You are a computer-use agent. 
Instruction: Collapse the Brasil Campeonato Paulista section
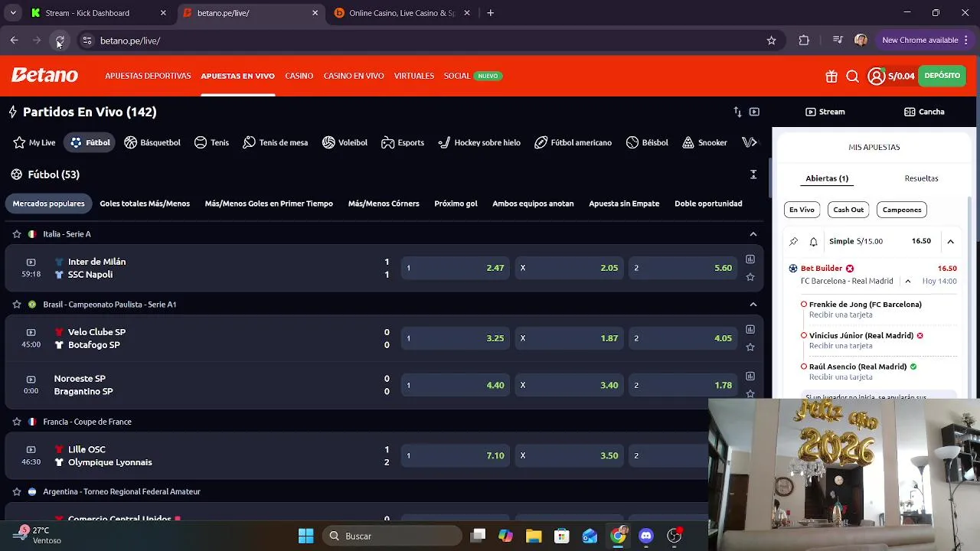(x=753, y=305)
